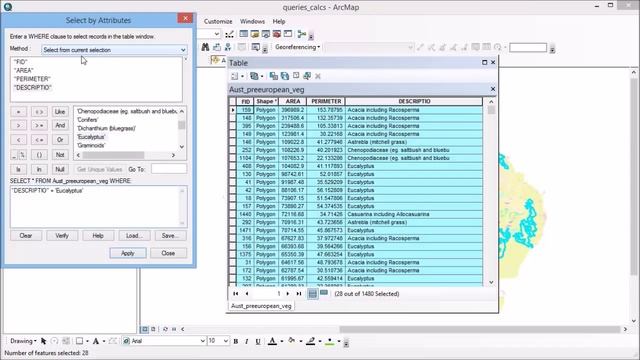Open Related Tables dropdown in Table toolbar
This screenshot has height=360, width=640.
(x=256, y=76)
